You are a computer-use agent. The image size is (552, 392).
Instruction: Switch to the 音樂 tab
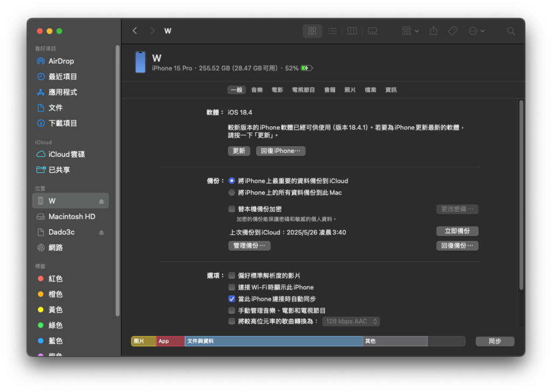point(257,90)
